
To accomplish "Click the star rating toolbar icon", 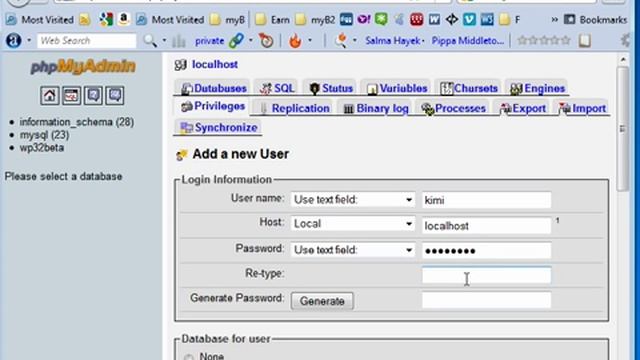I will click(544, 40).
